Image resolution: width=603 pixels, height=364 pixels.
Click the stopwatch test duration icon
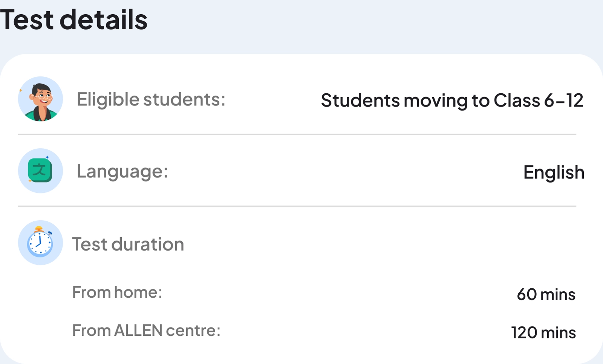40,242
